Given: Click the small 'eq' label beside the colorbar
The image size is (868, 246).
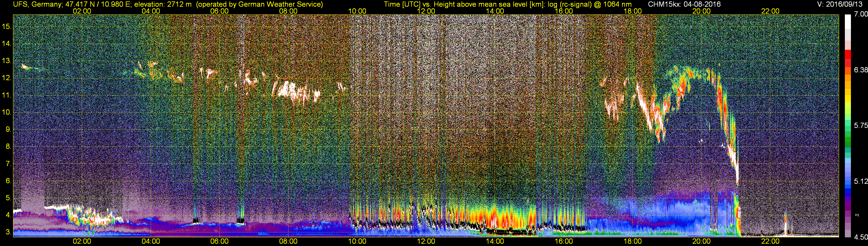Looking at the screenshot, I should 857,215.
